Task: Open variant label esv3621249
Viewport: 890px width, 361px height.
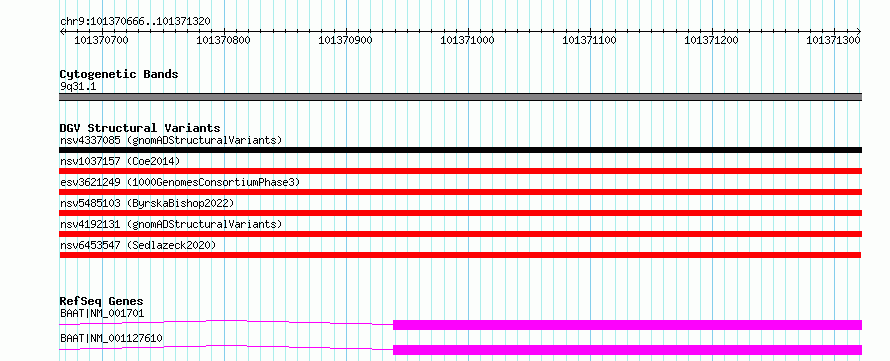Action: pos(180,182)
